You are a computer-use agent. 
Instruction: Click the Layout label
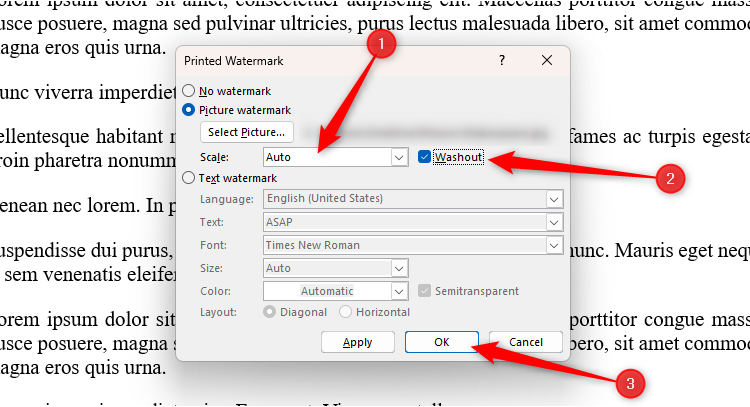coord(218,312)
